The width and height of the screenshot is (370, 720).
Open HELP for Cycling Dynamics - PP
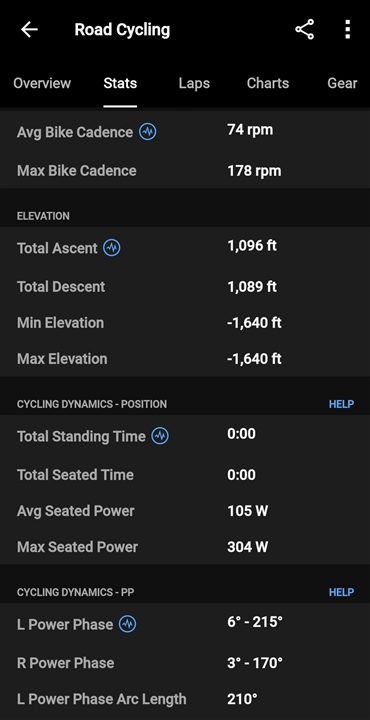[342, 592]
